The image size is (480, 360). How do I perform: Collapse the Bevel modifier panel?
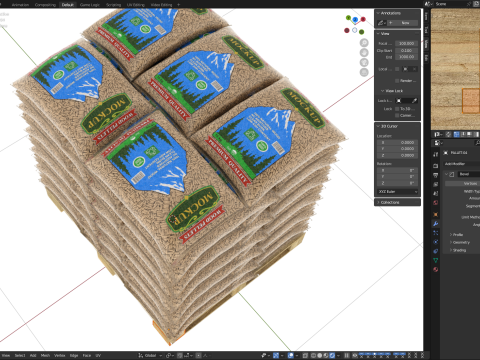[x=446, y=174]
